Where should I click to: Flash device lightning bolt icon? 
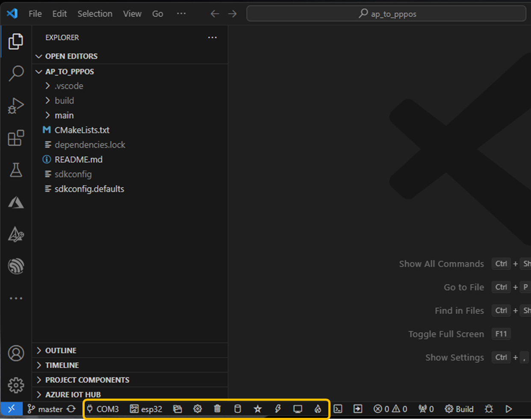point(278,409)
